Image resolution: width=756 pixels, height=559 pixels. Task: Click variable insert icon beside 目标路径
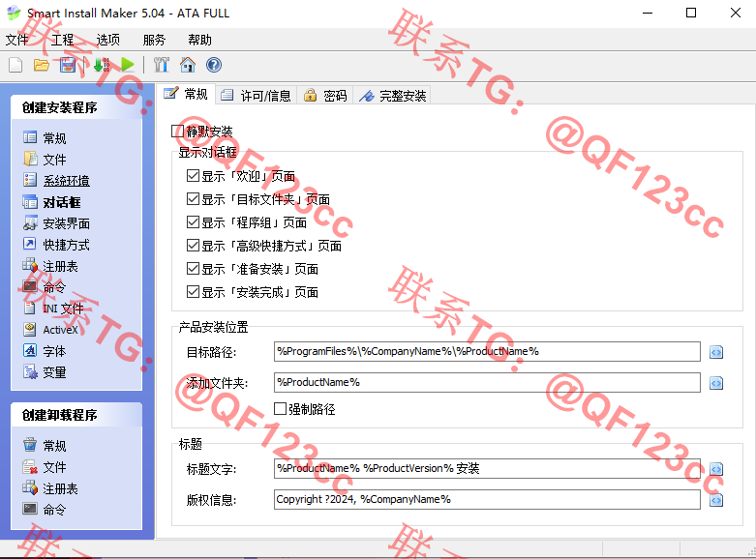[716, 352]
